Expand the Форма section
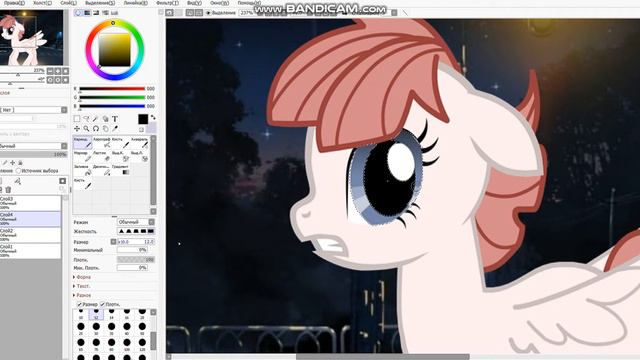 click(x=83, y=277)
